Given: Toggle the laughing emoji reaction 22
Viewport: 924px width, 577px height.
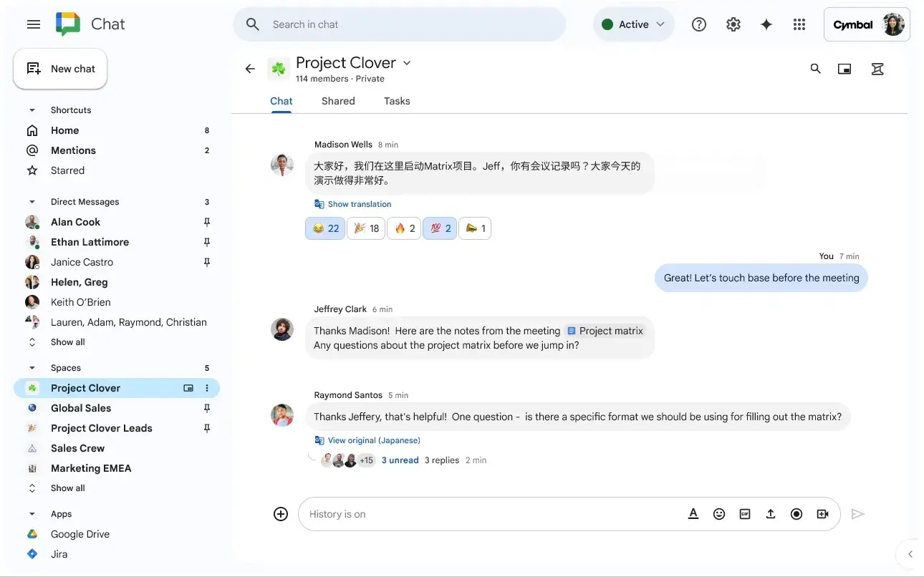Looking at the screenshot, I should pos(325,228).
